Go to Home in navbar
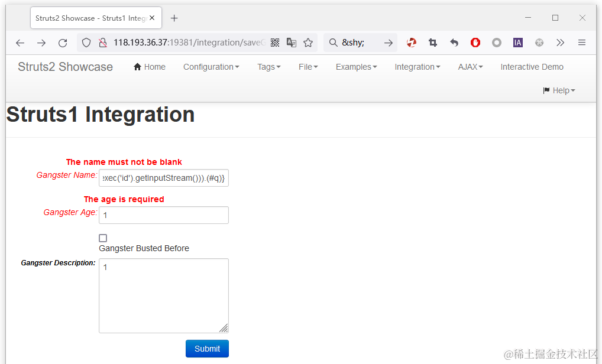602x364 pixels. (150, 67)
